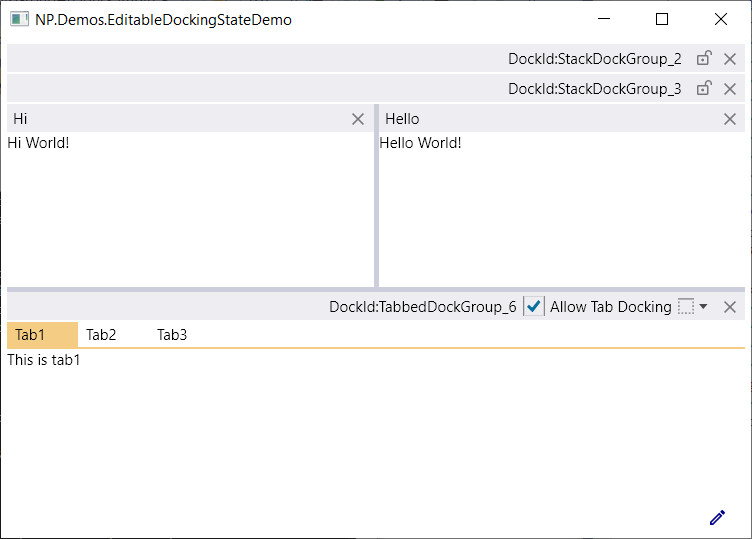Close the Hi dock pane

click(358, 119)
